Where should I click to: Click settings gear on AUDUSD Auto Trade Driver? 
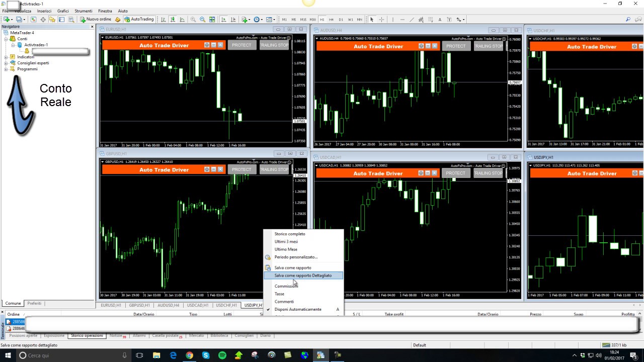pyautogui.click(x=422, y=46)
